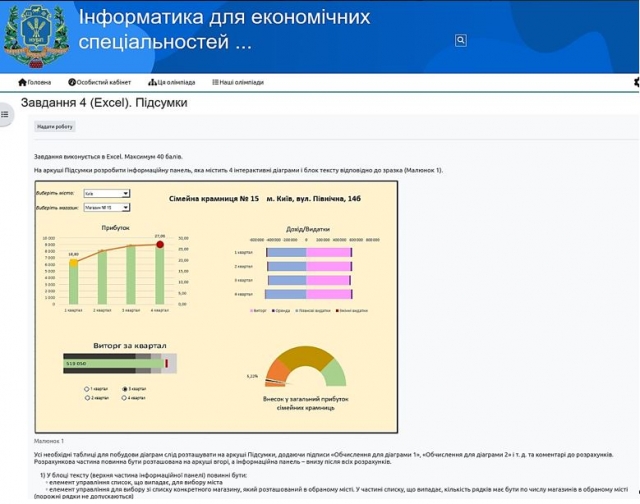Click the list icon by Наші олімпіади

pyautogui.click(x=215, y=82)
